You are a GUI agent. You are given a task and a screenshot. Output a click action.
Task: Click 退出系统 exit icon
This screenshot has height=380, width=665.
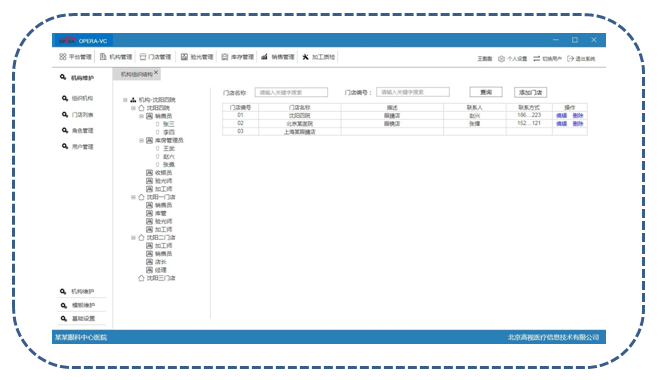pyautogui.click(x=570, y=59)
